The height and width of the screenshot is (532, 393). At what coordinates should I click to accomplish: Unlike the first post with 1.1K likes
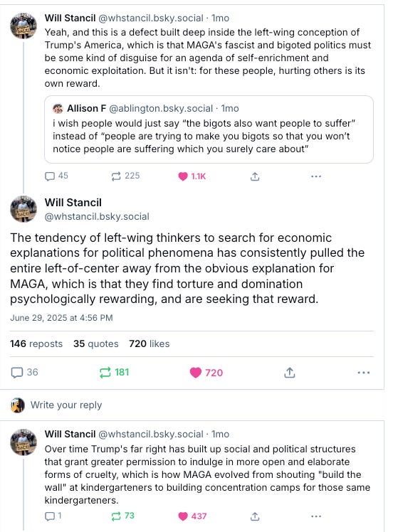coord(192,176)
